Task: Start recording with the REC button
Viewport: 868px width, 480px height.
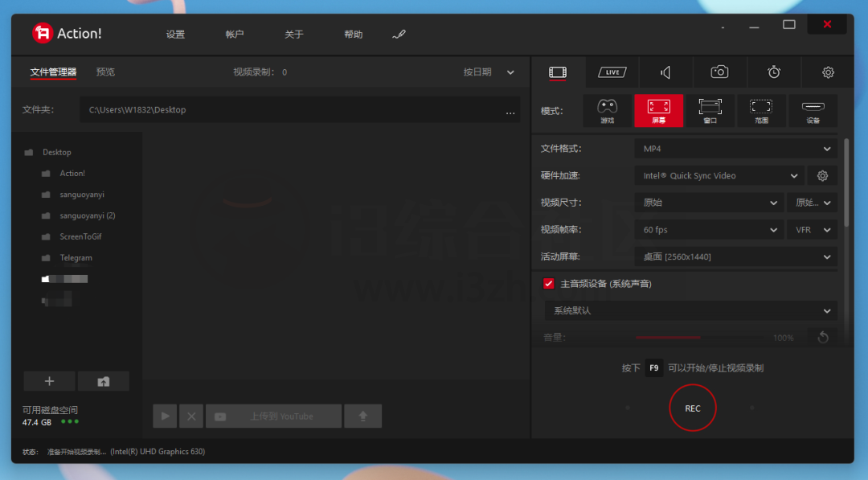Action: pyautogui.click(x=693, y=408)
